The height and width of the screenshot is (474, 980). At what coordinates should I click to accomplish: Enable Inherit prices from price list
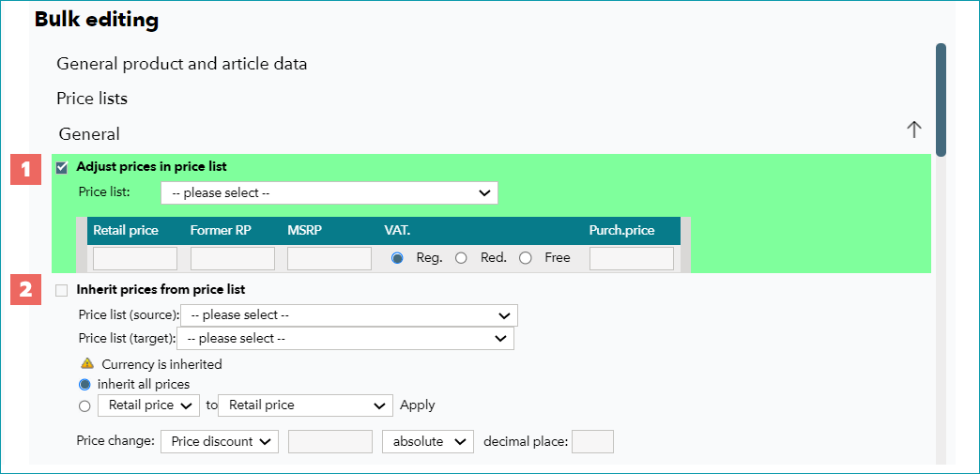62,290
